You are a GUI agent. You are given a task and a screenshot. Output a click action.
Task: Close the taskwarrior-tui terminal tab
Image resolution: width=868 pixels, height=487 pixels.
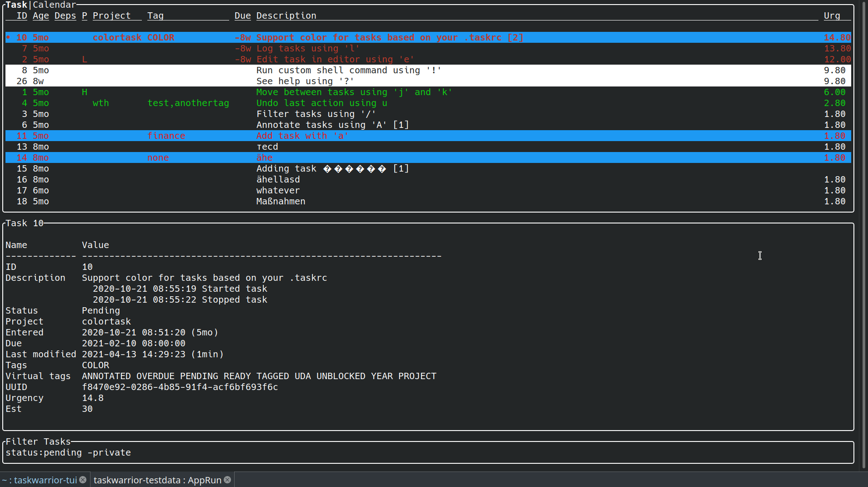click(x=82, y=480)
